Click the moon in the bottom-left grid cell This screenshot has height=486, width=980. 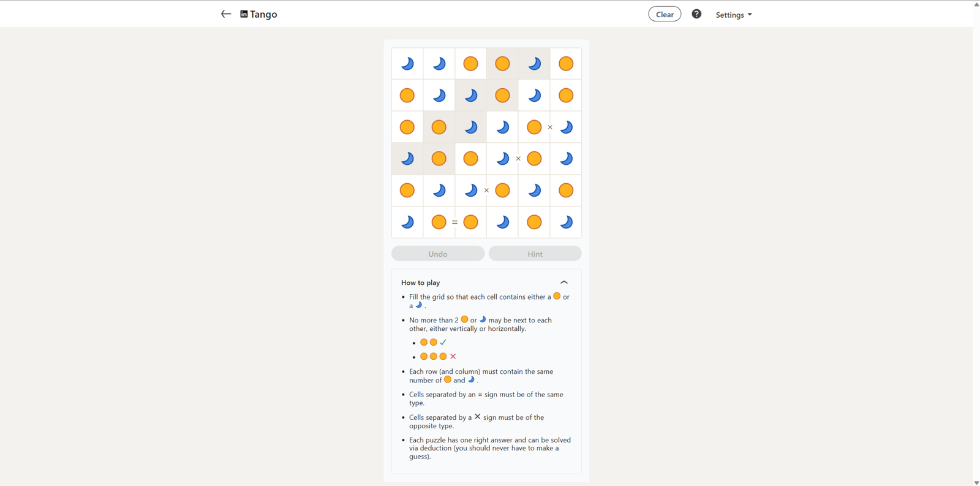point(407,222)
